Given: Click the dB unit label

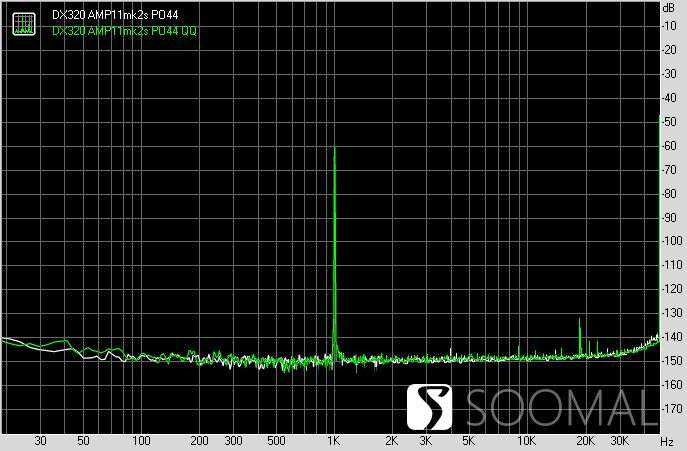Looking at the screenshot, I should [668, 7].
